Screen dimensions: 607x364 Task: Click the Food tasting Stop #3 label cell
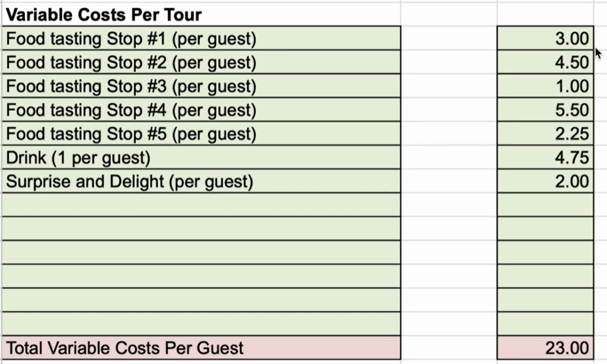[201, 86]
